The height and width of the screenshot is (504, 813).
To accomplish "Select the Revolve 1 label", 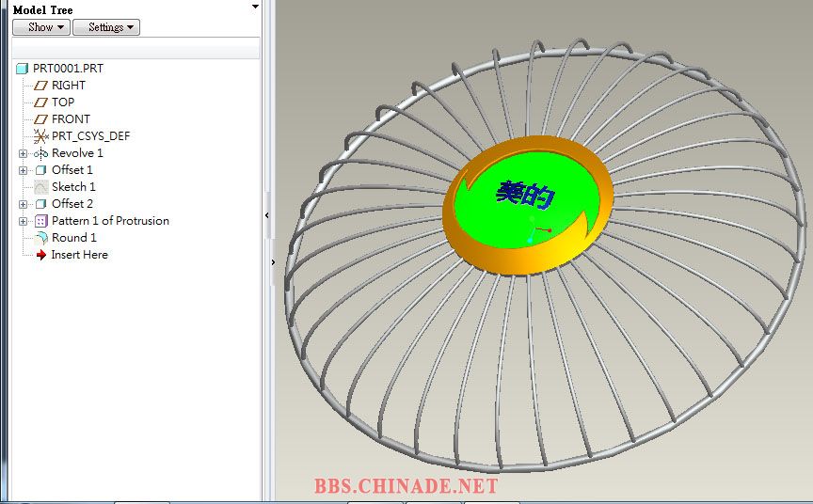I will (77, 153).
